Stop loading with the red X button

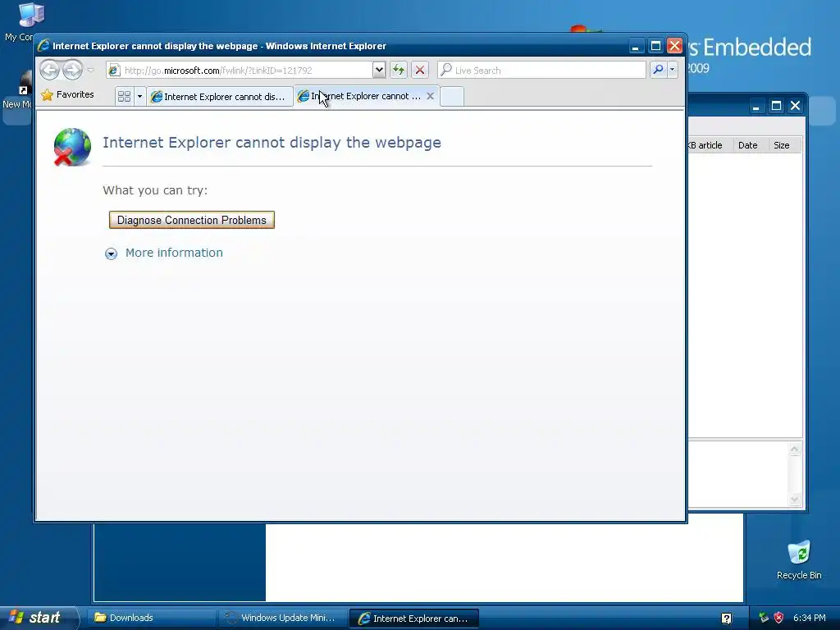[x=420, y=70]
